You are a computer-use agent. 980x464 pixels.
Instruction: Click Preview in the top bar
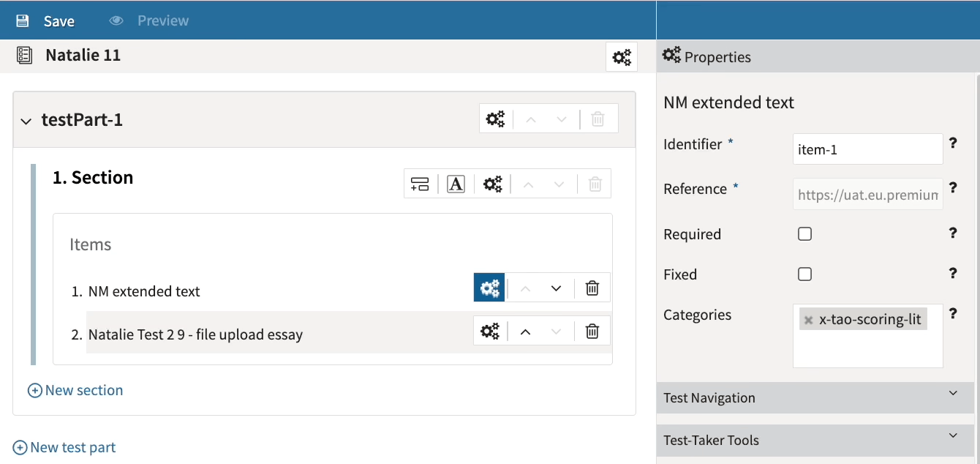click(149, 21)
